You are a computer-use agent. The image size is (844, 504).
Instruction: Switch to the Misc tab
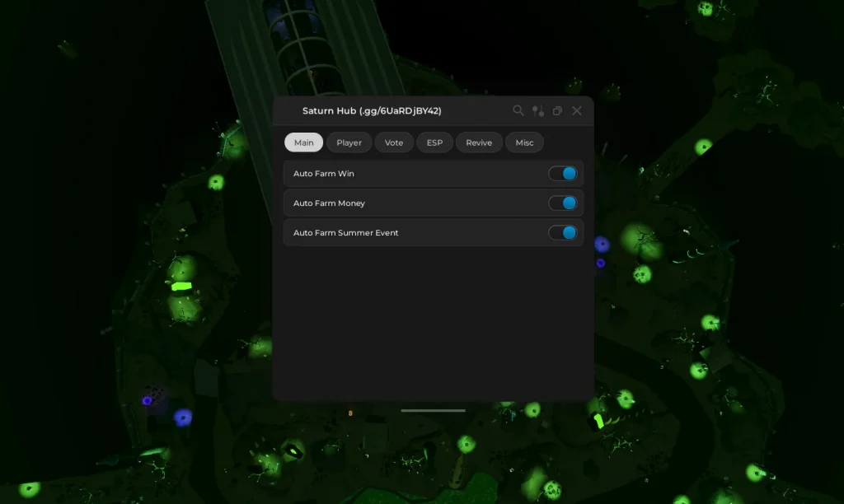pos(524,142)
